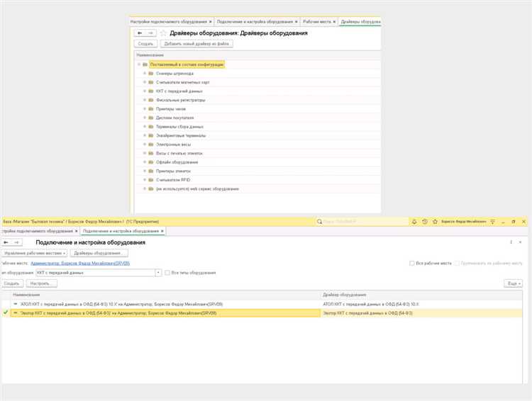The height and width of the screenshot is (401, 532).
Task: Go back with the arrow in Драйверы оборудования
Action: [x=140, y=33]
